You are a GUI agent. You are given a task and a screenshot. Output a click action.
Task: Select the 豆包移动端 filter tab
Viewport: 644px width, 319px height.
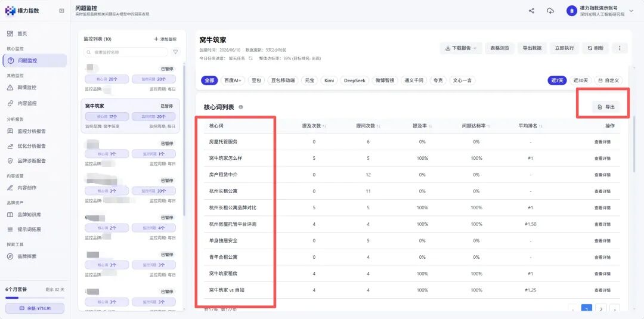click(x=283, y=80)
